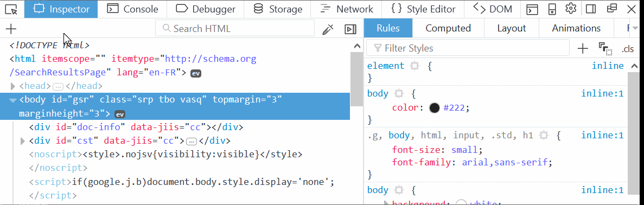Toggle the split console icon
The width and height of the screenshot is (644, 205).
[532, 9]
